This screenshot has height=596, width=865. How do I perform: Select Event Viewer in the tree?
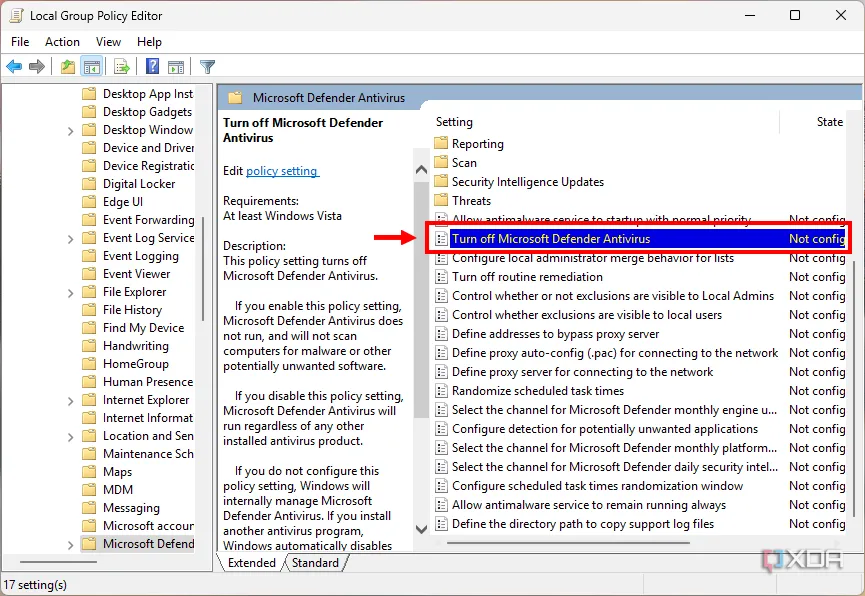[136, 274]
